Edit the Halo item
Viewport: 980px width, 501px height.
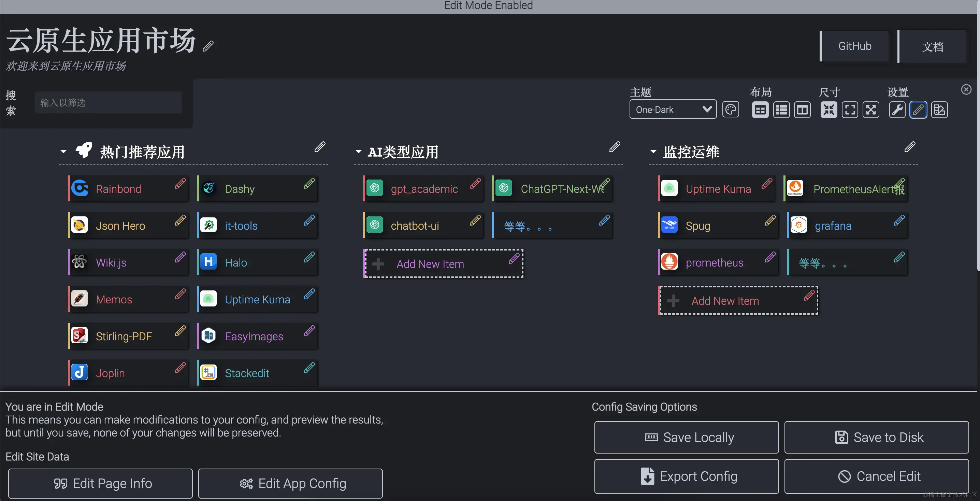point(310,257)
